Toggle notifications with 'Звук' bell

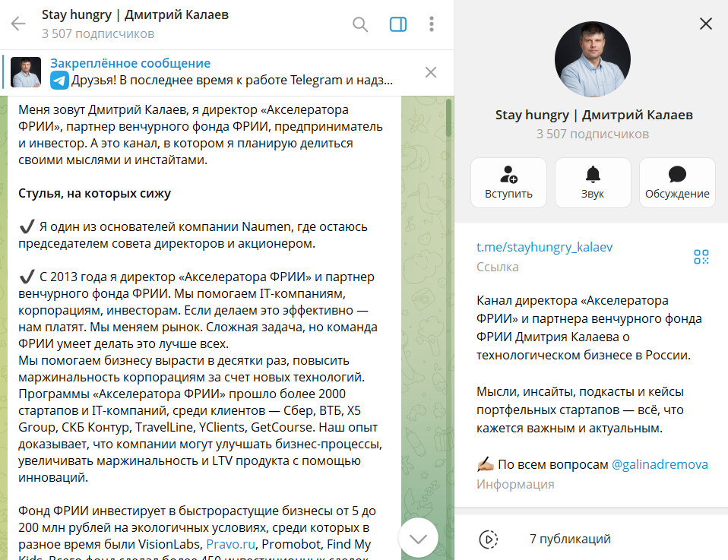click(593, 182)
